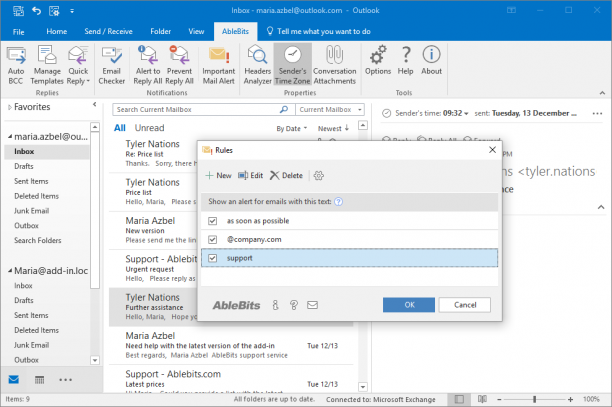This screenshot has width=612, height=407.
Task: Switch to Calendar view icon
Action: pyautogui.click(x=39, y=380)
